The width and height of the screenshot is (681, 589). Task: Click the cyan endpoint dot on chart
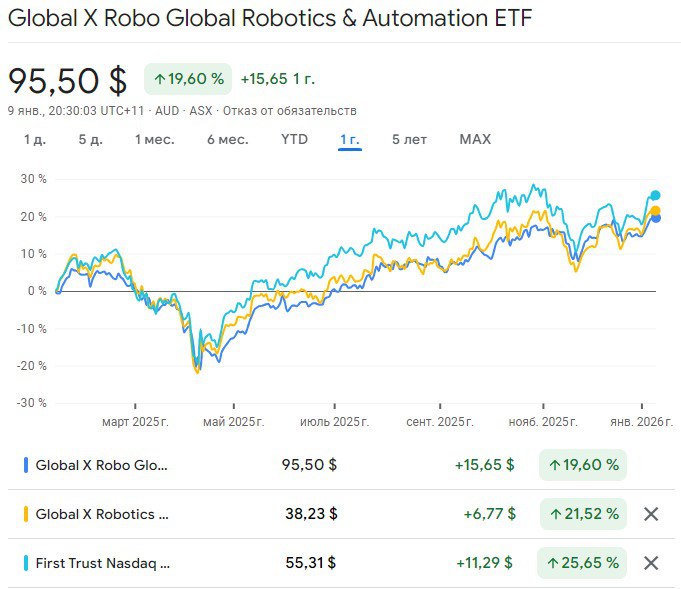[x=656, y=195]
